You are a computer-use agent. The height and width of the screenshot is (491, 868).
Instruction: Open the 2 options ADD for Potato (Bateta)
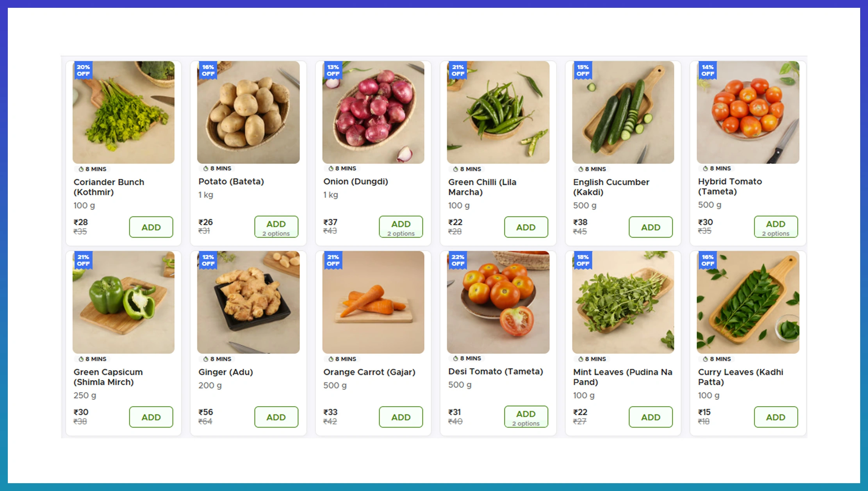(x=276, y=227)
